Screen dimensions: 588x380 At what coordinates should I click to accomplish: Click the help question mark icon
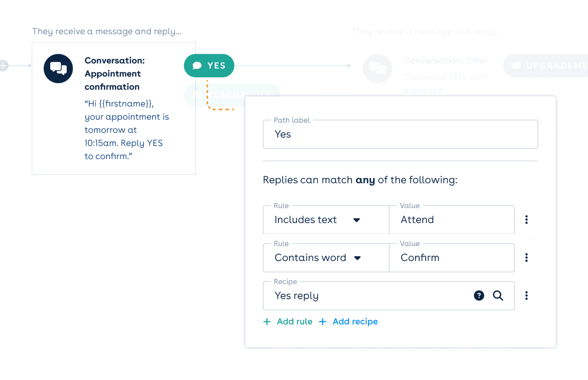point(479,296)
